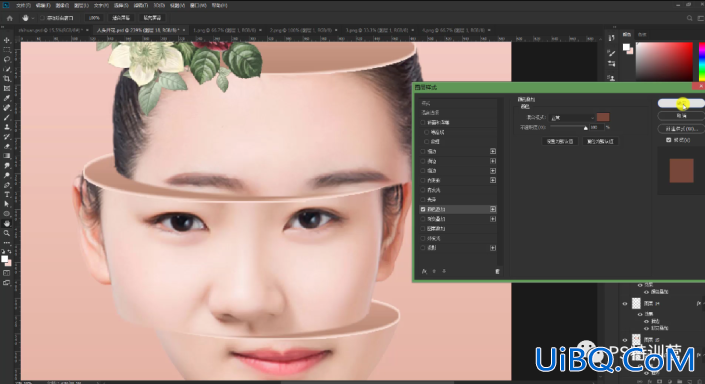The height and width of the screenshot is (384, 705).
Task: Click the move effect up arrow in dialog
Action: click(x=434, y=271)
